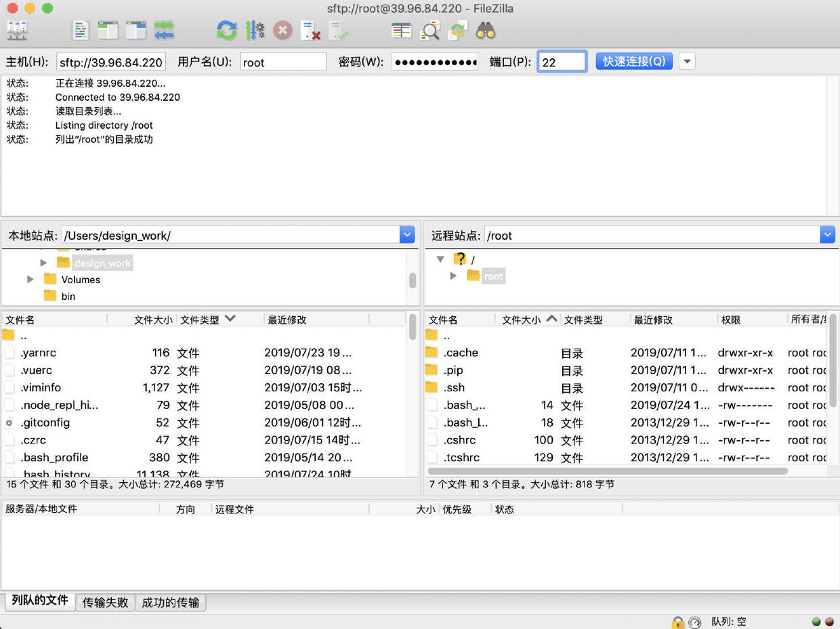This screenshot has height=629, width=840.
Task: Toggle processing of transfer queue
Action: click(255, 30)
